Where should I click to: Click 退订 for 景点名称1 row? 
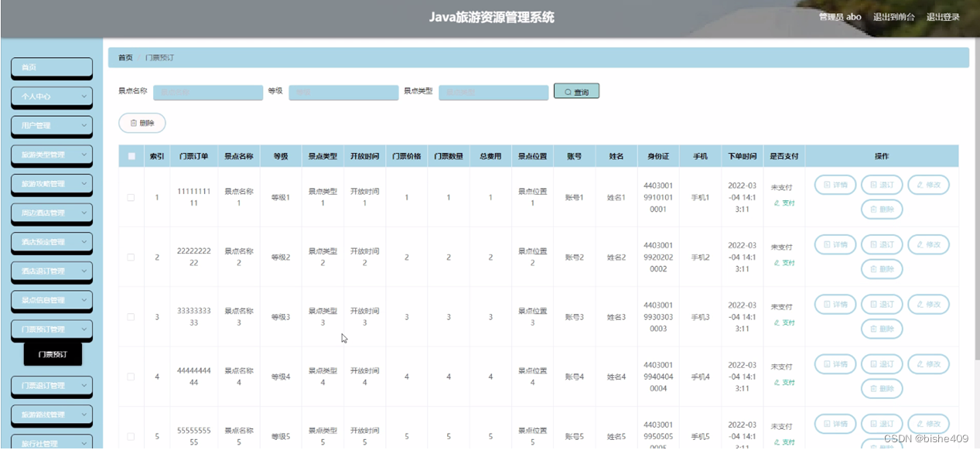point(882,185)
